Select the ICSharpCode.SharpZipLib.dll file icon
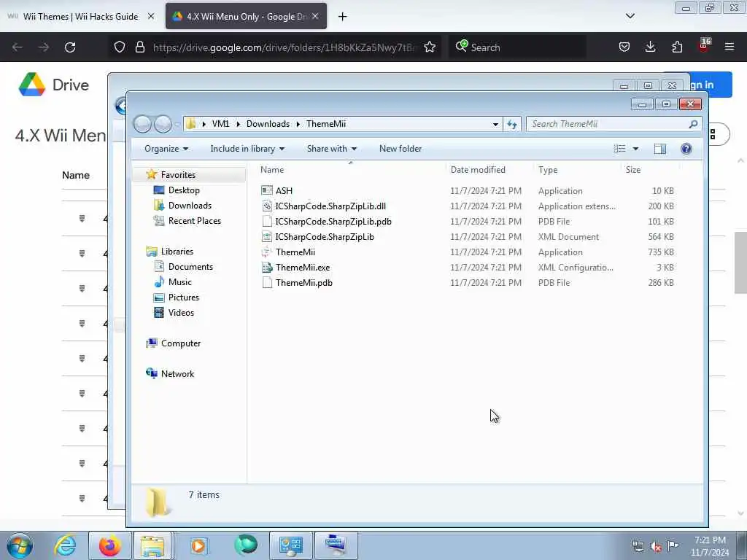Screen dimensions: 747x560 (x=267, y=206)
